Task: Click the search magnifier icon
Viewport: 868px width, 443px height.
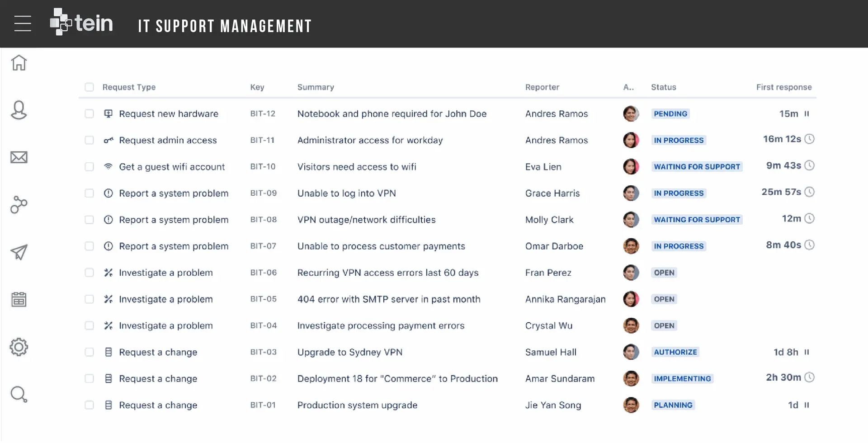Action: [19, 394]
